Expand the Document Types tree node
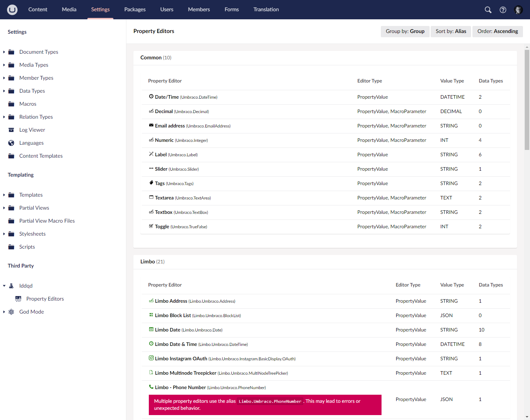 coord(4,52)
